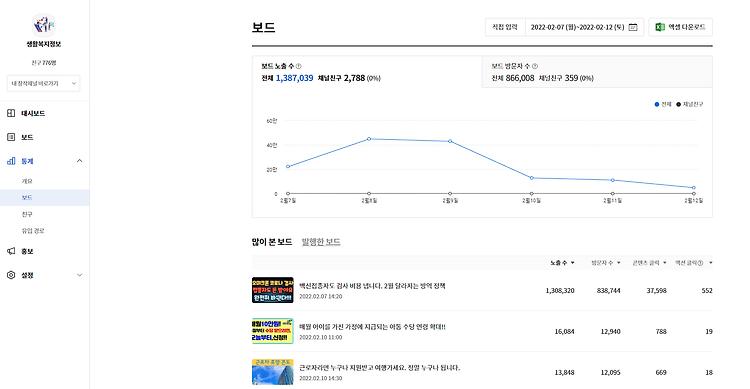Click the 엑셀 다운로드 button
The width and height of the screenshot is (750, 389).
pyautogui.click(x=680, y=27)
